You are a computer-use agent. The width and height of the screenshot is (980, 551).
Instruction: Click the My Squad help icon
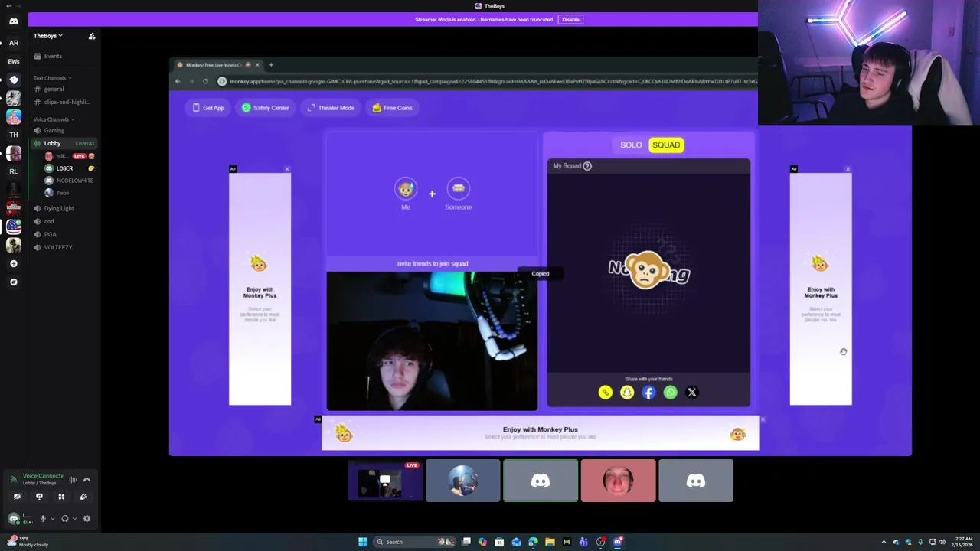tap(587, 165)
